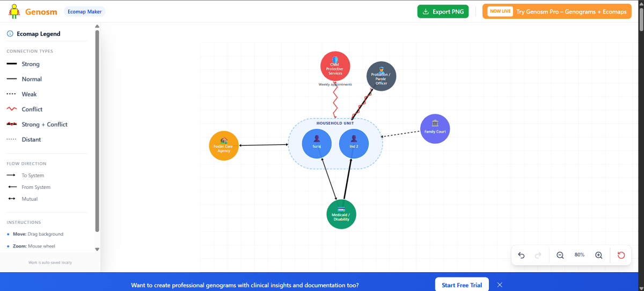Click the 80% zoom level indicator
644x291 pixels.
pos(580,255)
